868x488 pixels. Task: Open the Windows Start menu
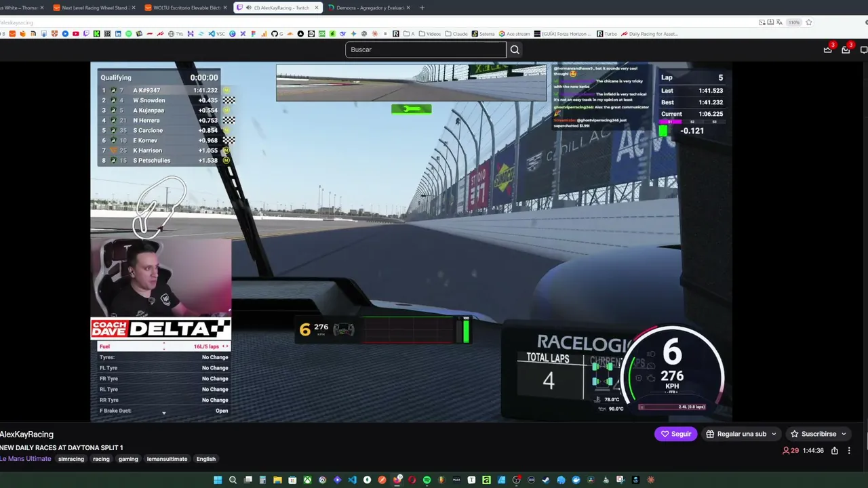coord(218,480)
